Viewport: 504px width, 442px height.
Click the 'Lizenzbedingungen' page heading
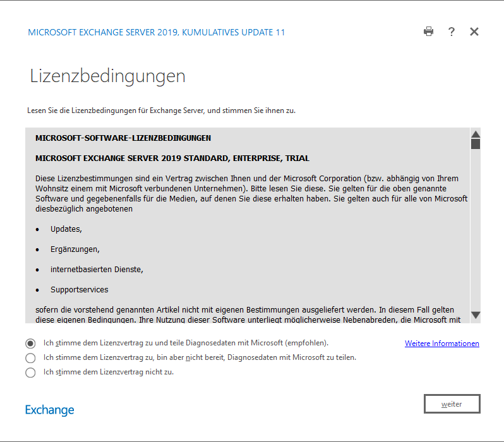click(x=107, y=76)
